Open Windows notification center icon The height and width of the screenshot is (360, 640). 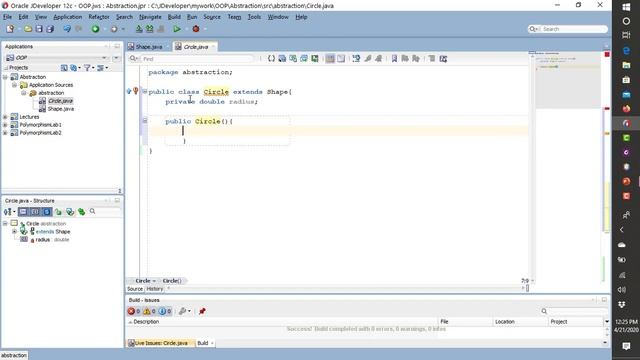point(626,346)
